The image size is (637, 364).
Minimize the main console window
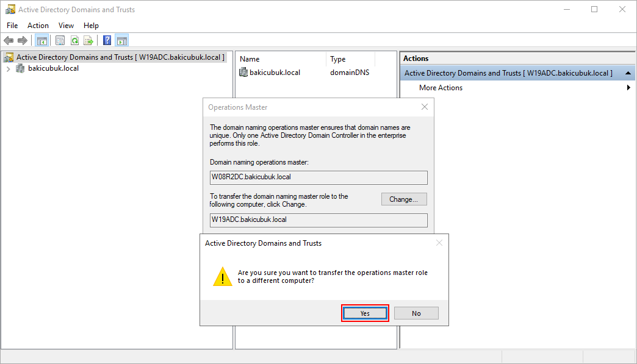[x=567, y=9]
